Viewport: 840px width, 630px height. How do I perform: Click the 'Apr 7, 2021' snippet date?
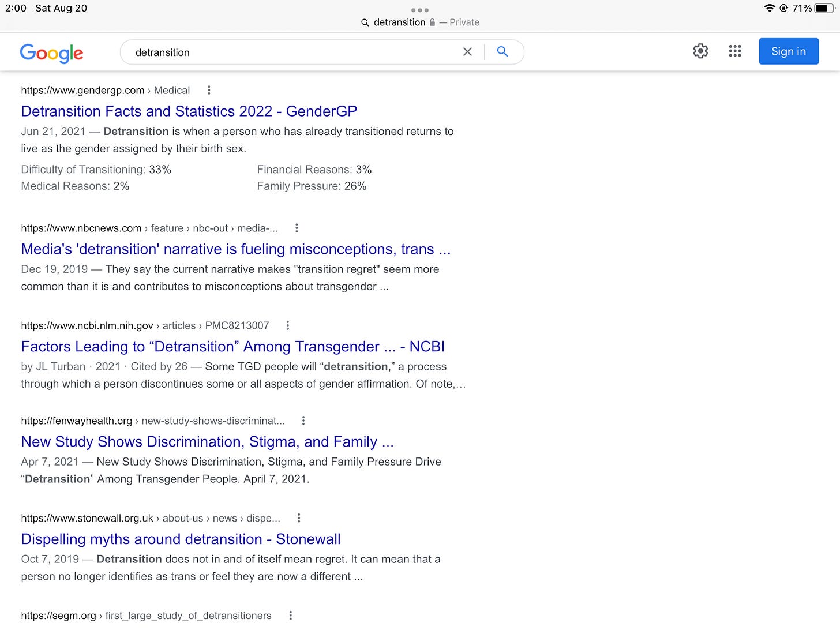point(50,462)
